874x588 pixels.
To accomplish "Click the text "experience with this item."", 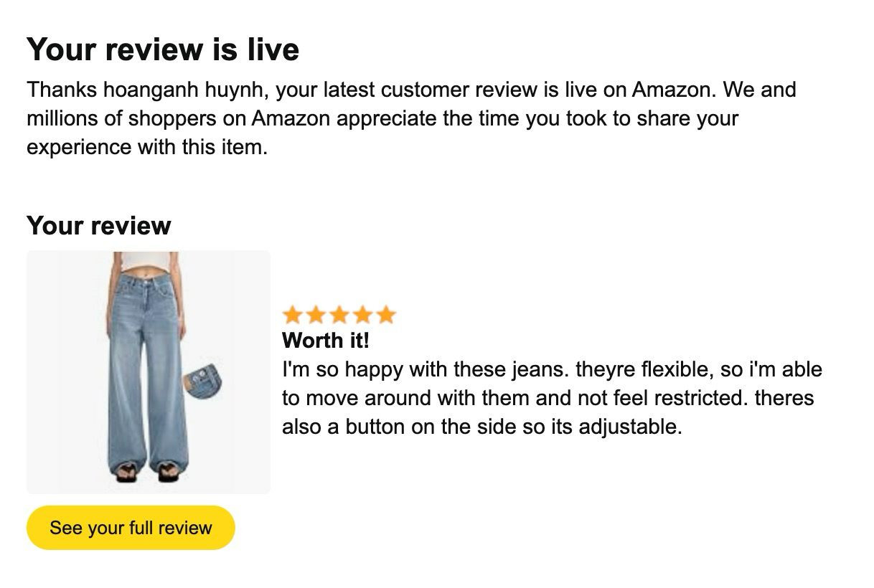I will coord(147,147).
